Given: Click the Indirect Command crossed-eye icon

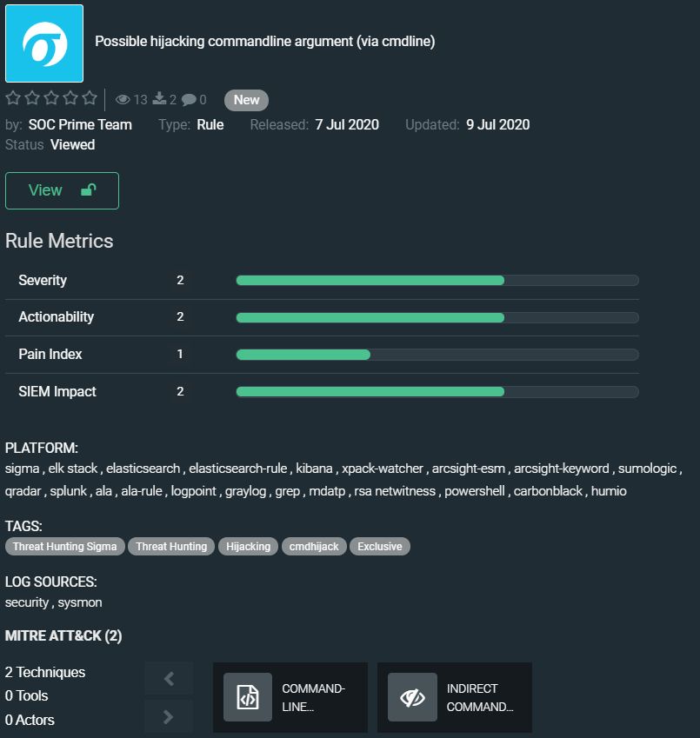Looking at the screenshot, I should click(x=412, y=697).
